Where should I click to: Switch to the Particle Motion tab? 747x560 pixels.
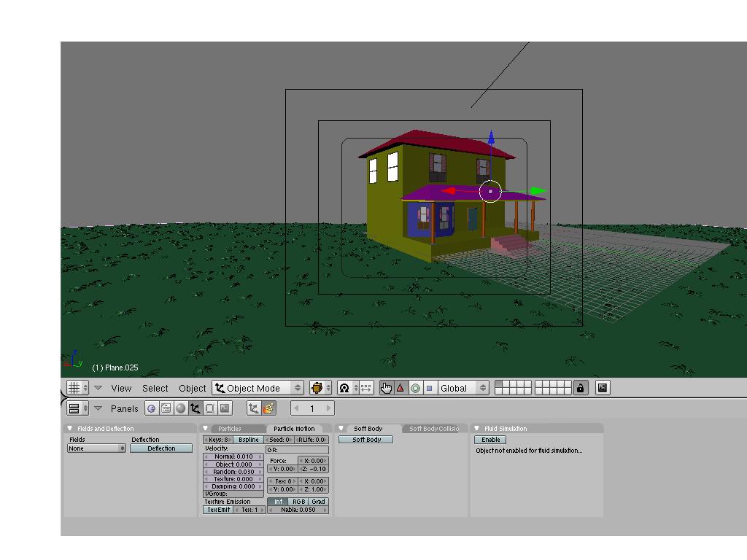pos(294,429)
